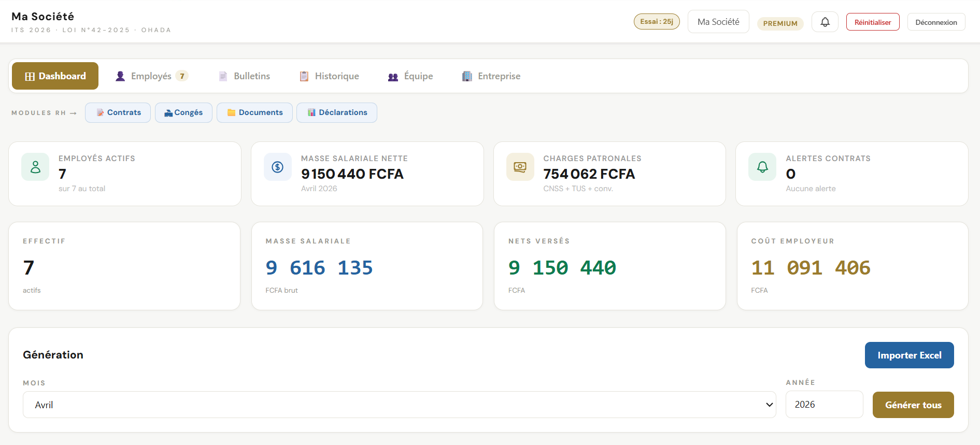Image resolution: width=980 pixels, height=445 pixels.
Task: Open the Entreprise tab
Action: point(491,76)
